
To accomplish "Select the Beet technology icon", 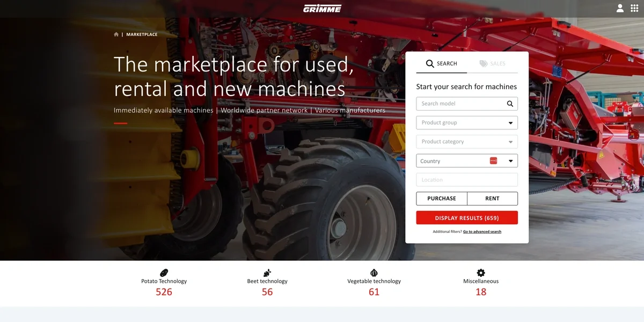I will point(267,273).
